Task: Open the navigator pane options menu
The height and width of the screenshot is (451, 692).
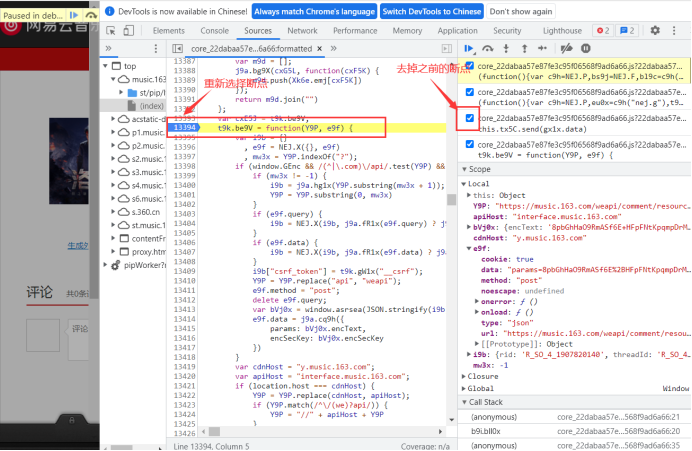Action: point(155,48)
